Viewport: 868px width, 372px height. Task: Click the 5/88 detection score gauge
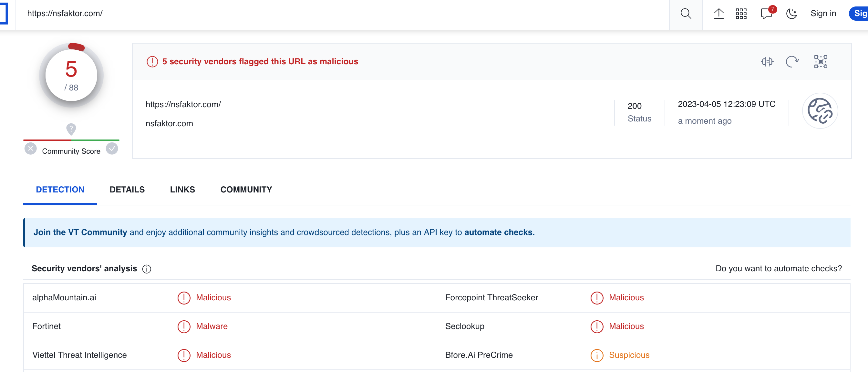point(71,75)
